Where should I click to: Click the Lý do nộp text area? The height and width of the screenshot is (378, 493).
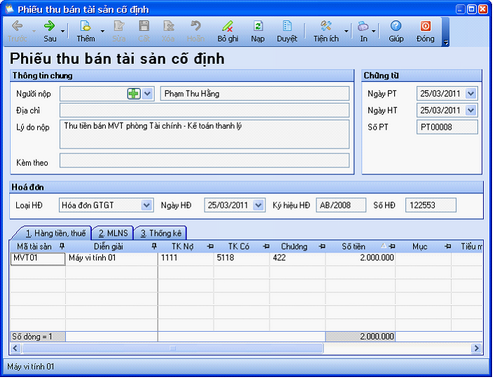[204, 134]
